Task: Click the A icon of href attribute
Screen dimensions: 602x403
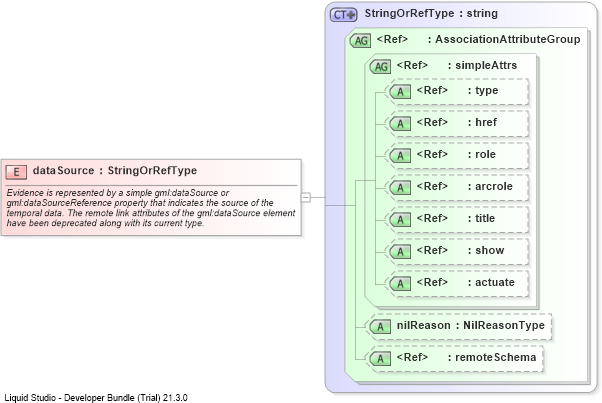Action: tap(400, 124)
